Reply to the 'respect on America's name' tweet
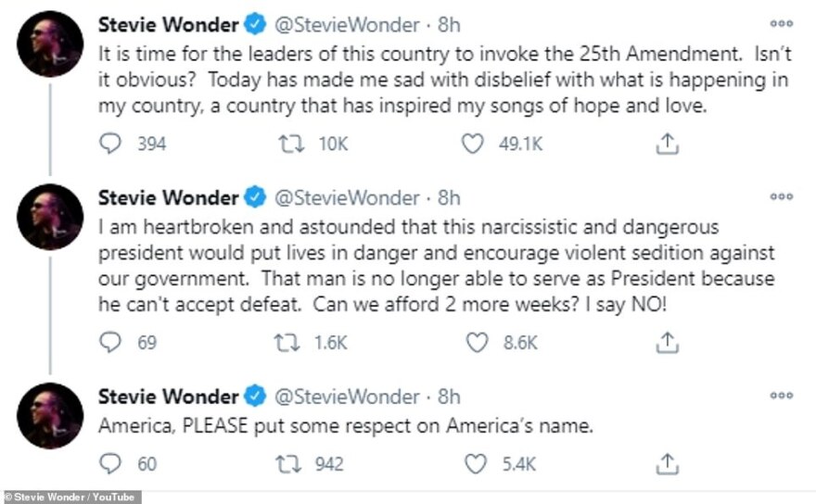The width and height of the screenshot is (816, 504). 110,463
